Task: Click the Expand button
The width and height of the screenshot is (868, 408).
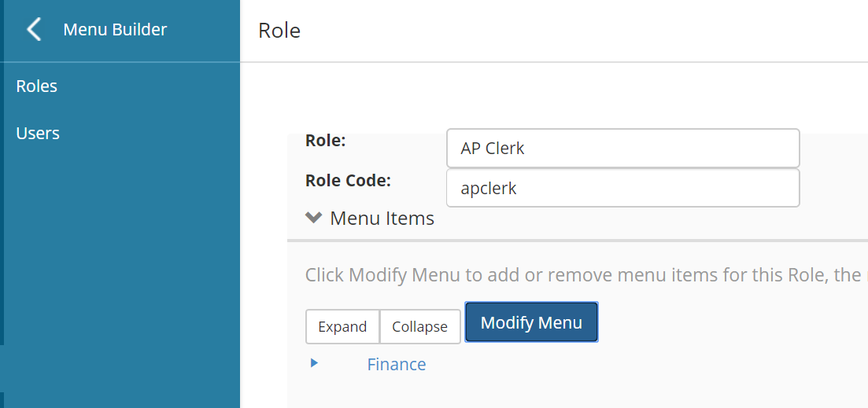Action: pyautogui.click(x=342, y=326)
